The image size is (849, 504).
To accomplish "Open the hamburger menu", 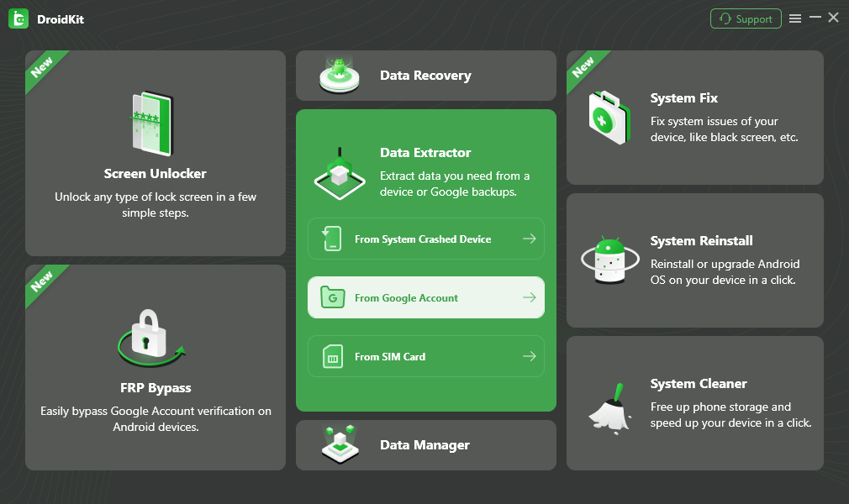I will [x=795, y=18].
